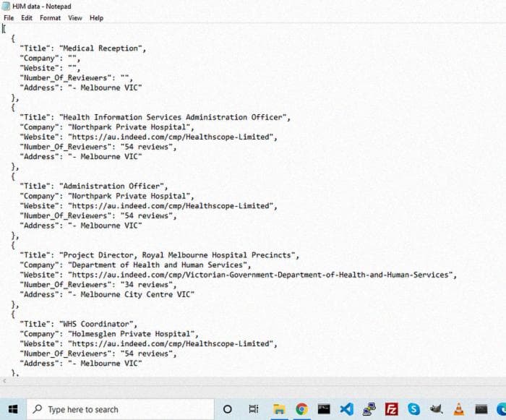Open the Windows Start menu
Screen dimensions: 506x420
(x=13, y=409)
